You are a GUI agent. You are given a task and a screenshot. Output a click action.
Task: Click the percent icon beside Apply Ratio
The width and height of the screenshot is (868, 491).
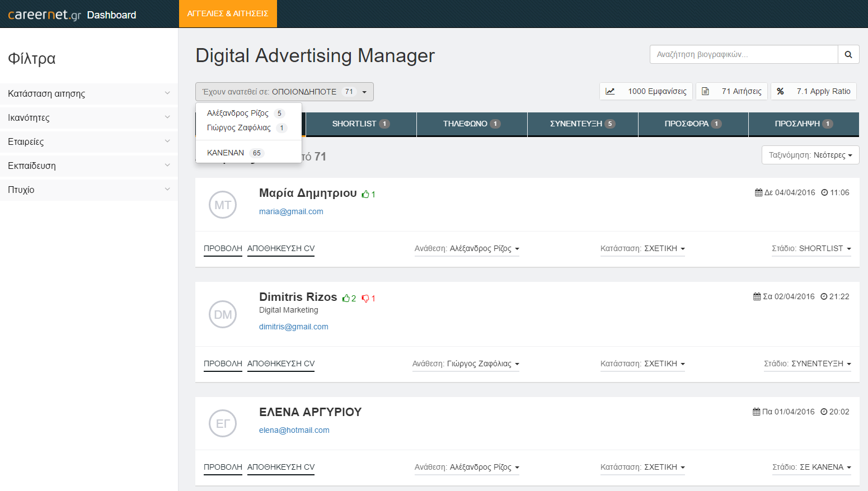[780, 91]
